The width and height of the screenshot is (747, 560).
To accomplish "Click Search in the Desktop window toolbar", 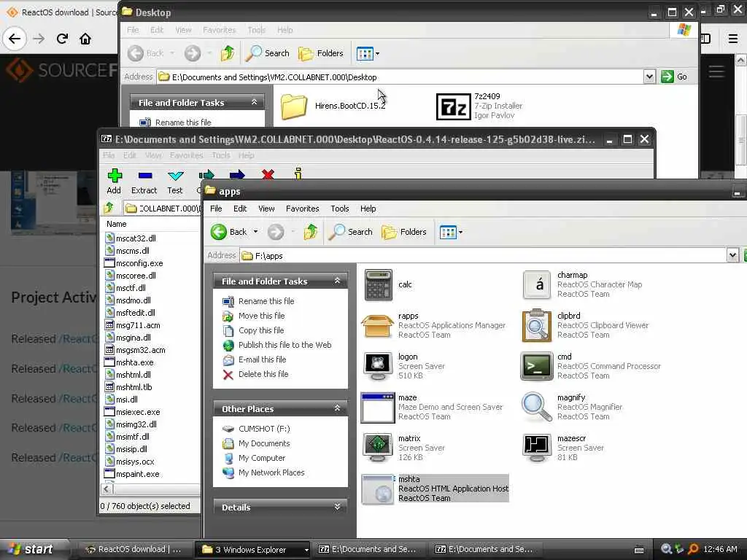I will click(x=268, y=53).
